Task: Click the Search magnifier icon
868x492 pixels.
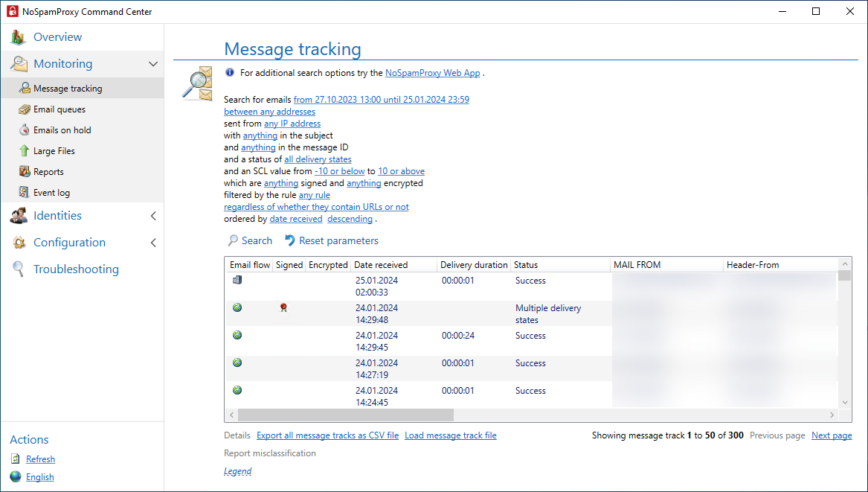Action: pyautogui.click(x=233, y=240)
